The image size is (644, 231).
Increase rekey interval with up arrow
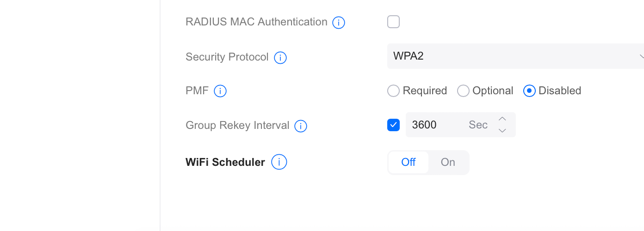click(x=502, y=119)
